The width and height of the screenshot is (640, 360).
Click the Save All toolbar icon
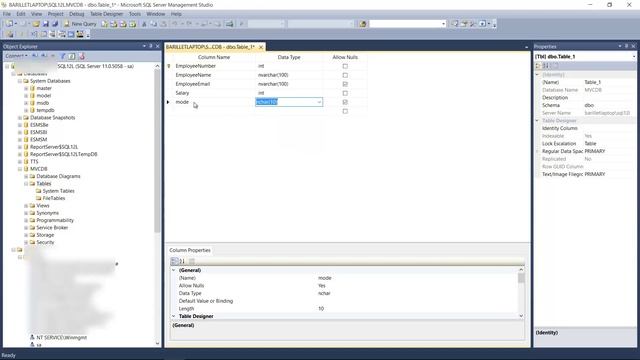pos(55,24)
